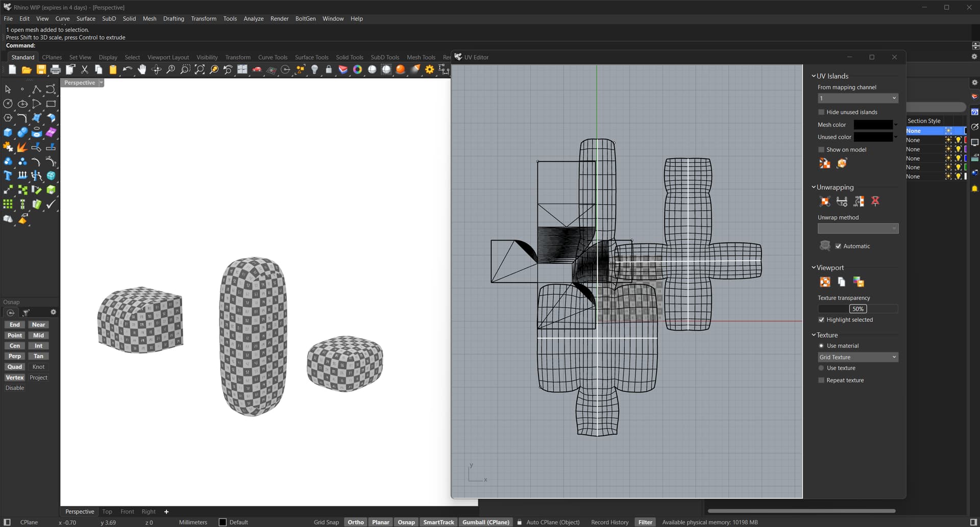Collapse the Unwrapping section
980x527 pixels.
pos(814,187)
